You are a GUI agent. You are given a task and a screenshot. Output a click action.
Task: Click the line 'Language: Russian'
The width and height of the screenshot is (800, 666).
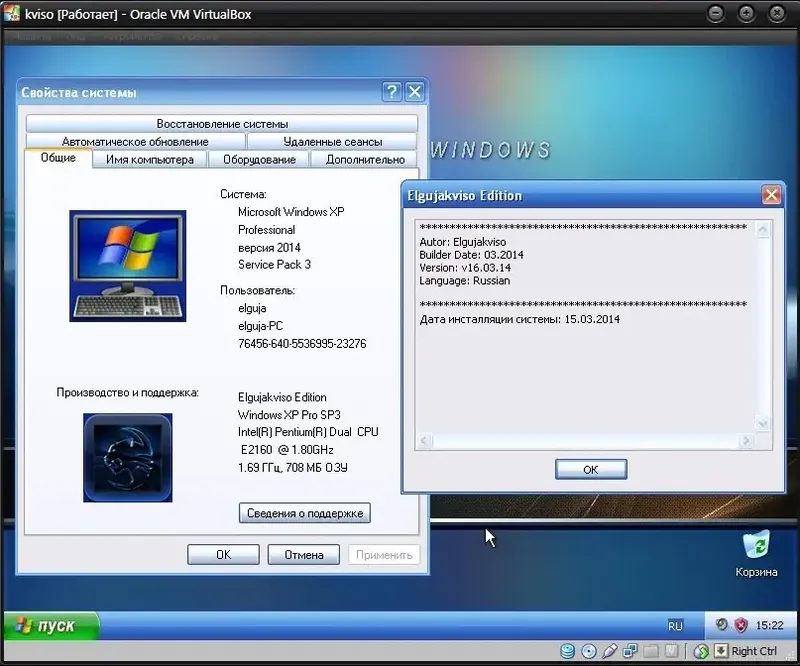(x=464, y=281)
